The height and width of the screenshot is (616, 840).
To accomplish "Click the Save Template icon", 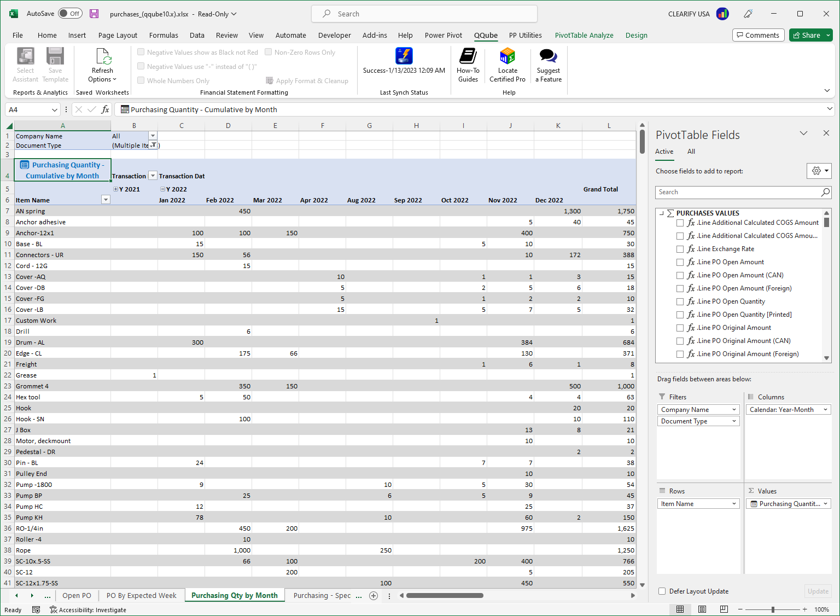I will [x=55, y=56].
